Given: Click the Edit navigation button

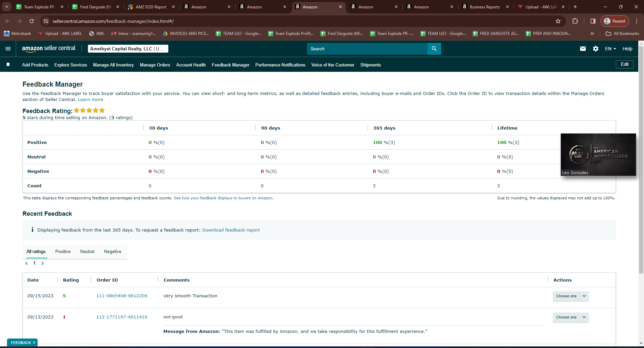Looking at the screenshot, I should [x=625, y=64].
